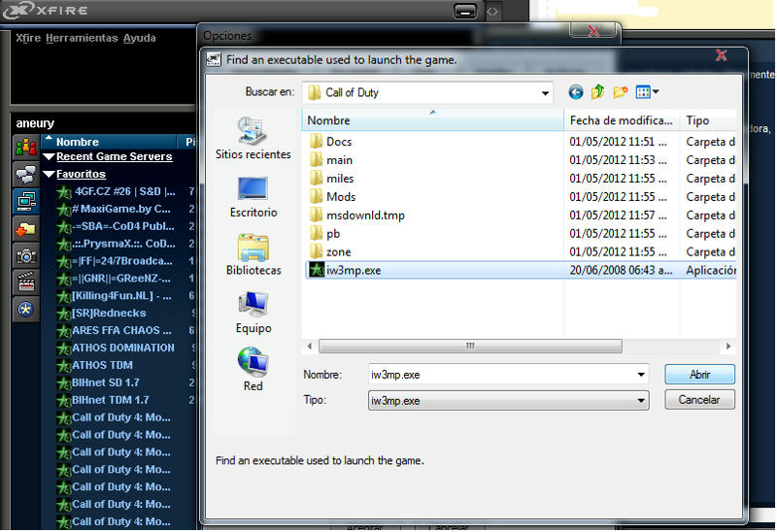Open Sitios recientes location

253,139
